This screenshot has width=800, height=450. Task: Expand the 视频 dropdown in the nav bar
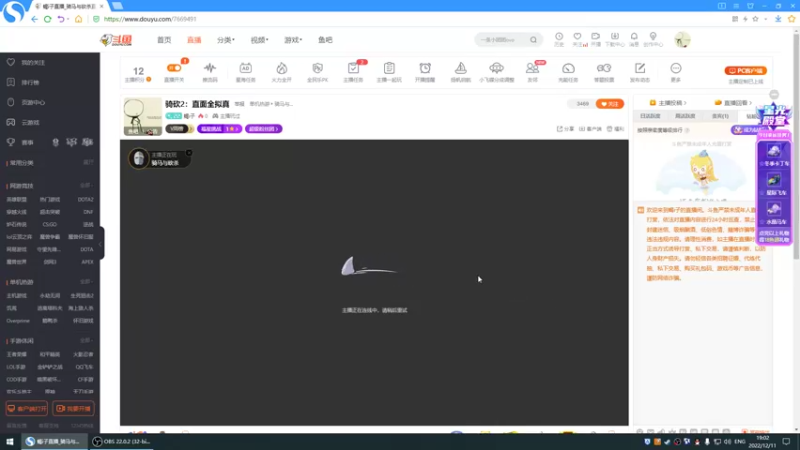click(259, 40)
